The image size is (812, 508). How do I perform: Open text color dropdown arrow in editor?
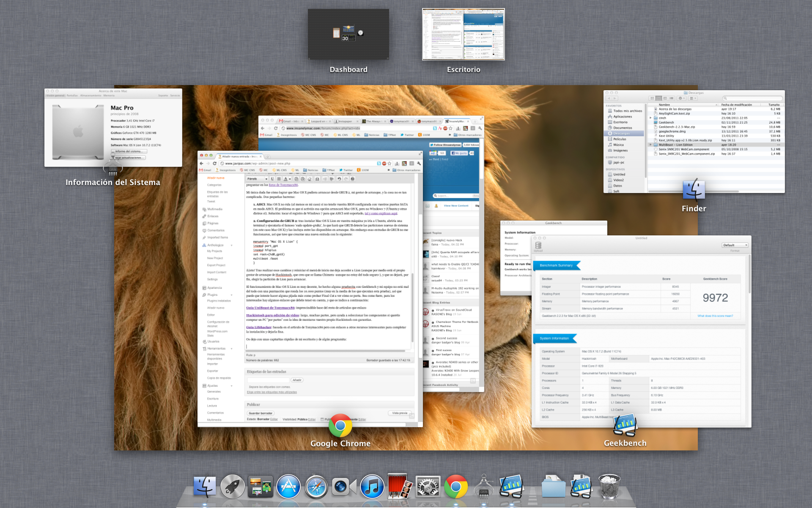point(290,179)
